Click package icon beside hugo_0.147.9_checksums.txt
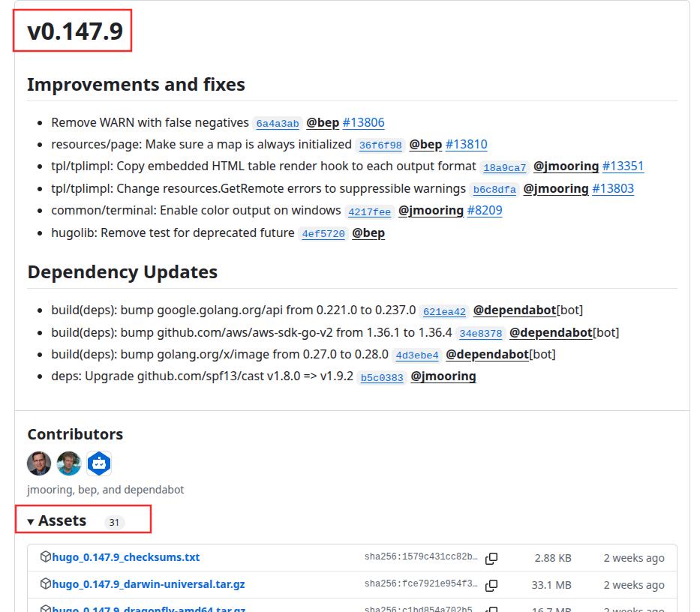 [45, 557]
